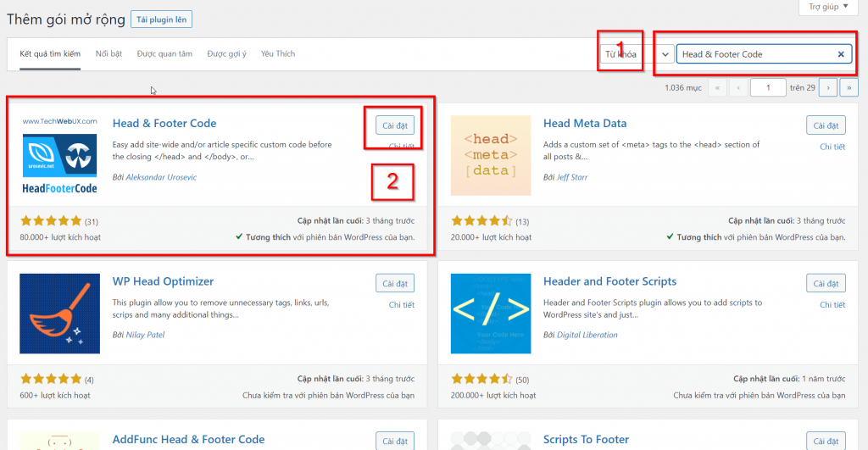Viewport: 868px width, 450px height.
Task: Click the Thêm gói mở rộng heading
Action: [x=66, y=19]
